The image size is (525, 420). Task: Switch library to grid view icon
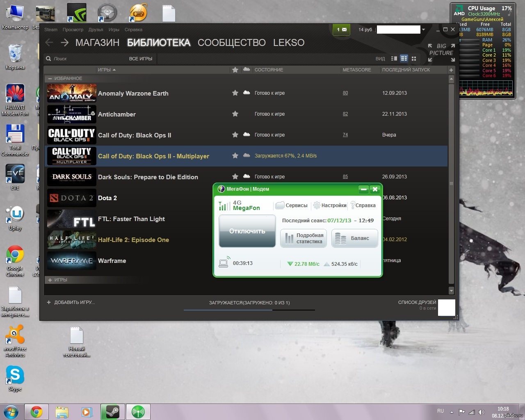tap(414, 59)
